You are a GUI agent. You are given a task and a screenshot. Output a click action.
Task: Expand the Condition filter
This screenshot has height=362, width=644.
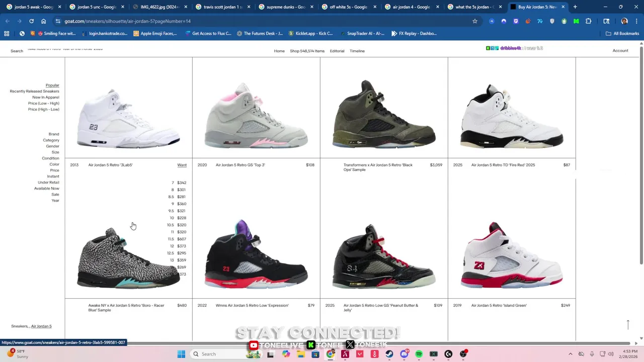coord(50,158)
